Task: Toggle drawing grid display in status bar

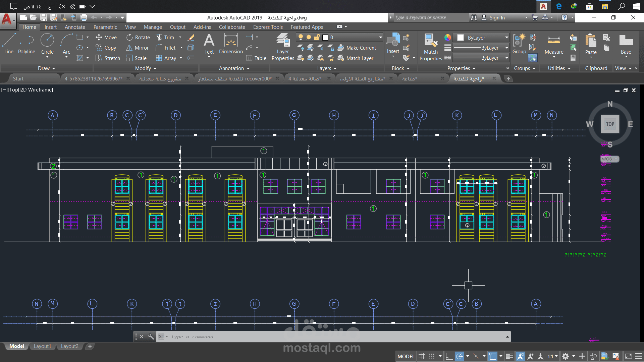Action: click(x=422, y=356)
